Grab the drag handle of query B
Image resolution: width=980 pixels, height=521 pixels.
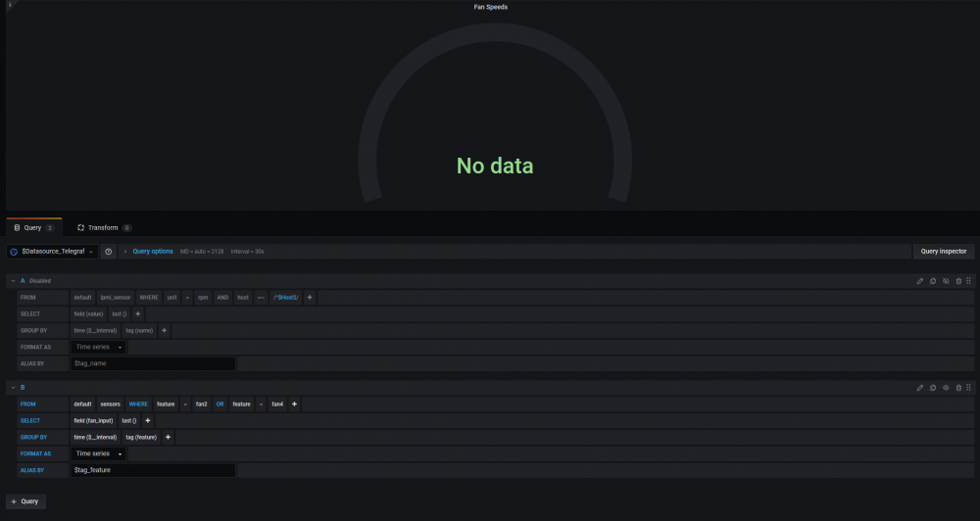(969, 388)
